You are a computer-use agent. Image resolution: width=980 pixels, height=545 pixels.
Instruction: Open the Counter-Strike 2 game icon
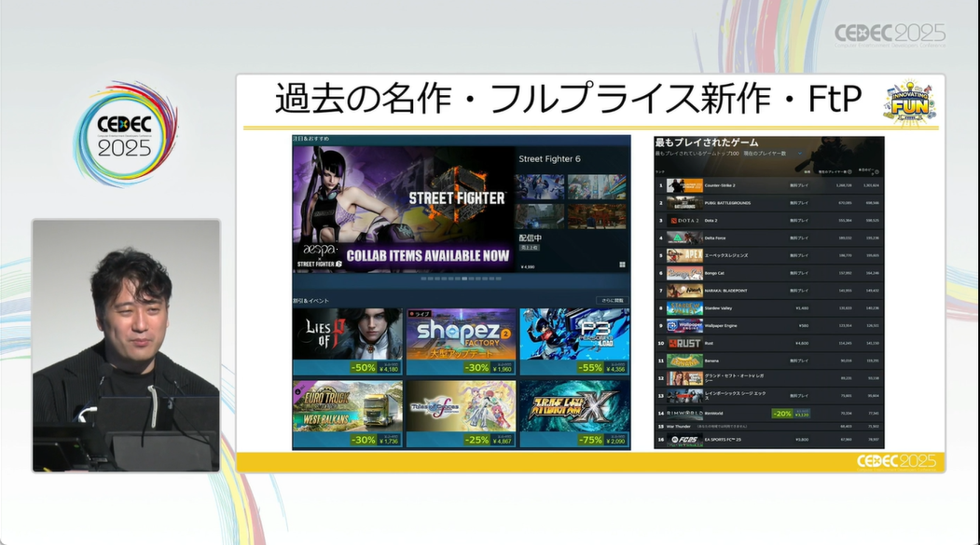click(683, 185)
